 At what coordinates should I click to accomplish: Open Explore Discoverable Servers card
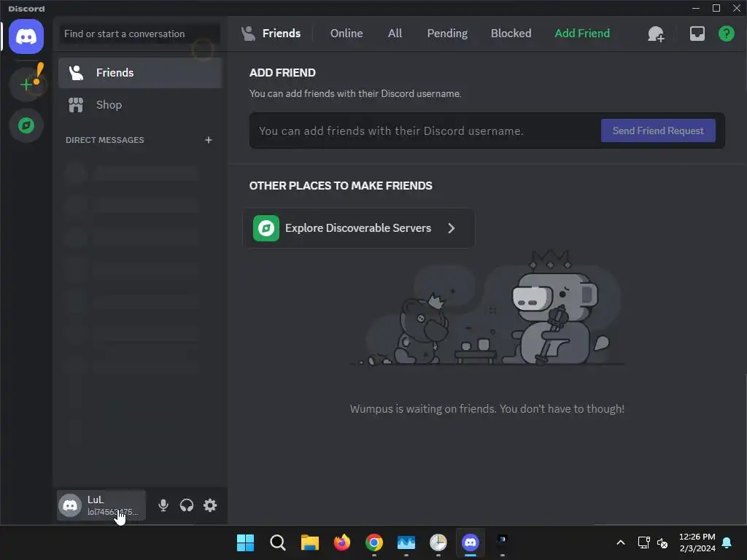coord(359,228)
